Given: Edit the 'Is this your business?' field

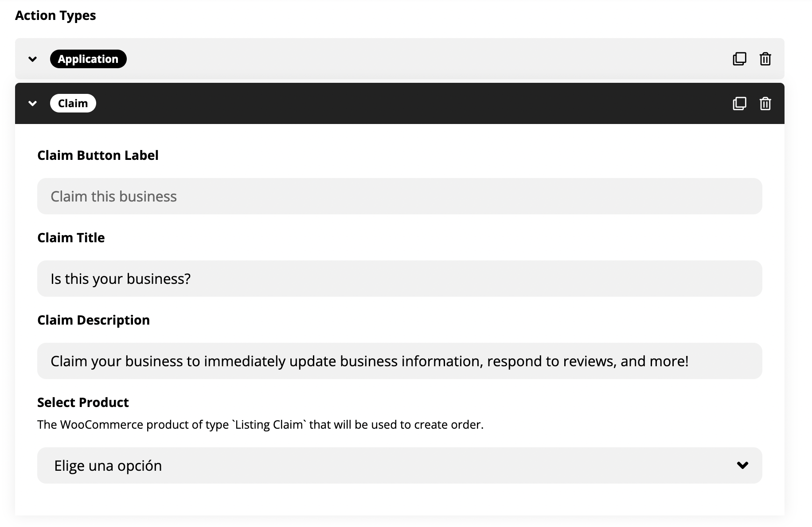Looking at the screenshot, I should (399, 279).
